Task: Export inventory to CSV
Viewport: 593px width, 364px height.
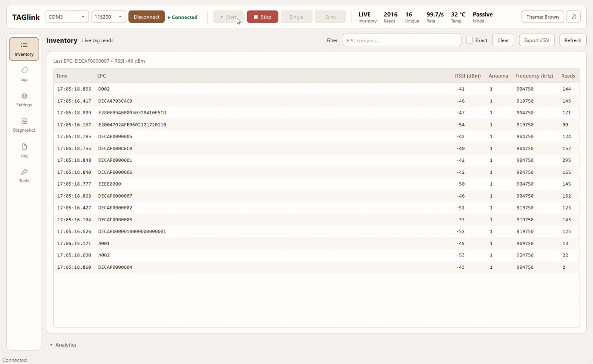Action: 536,40
